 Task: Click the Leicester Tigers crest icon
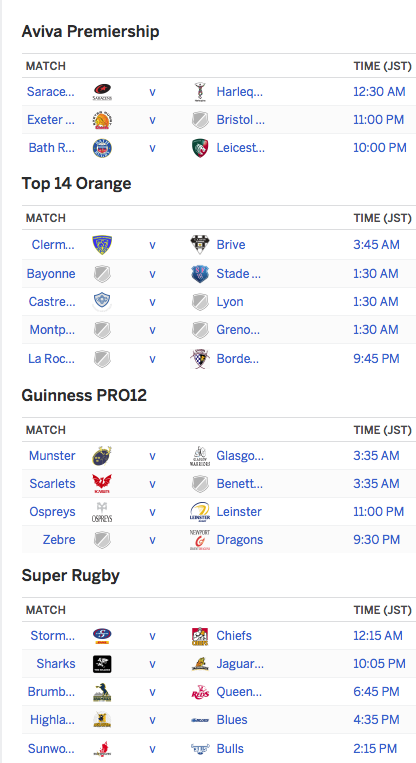[200, 148]
